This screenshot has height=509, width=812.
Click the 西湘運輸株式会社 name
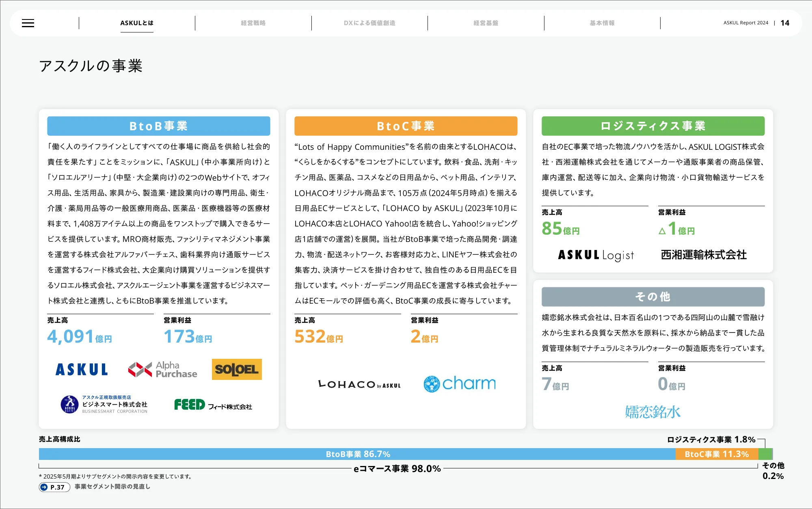click(x=704, y=255)
